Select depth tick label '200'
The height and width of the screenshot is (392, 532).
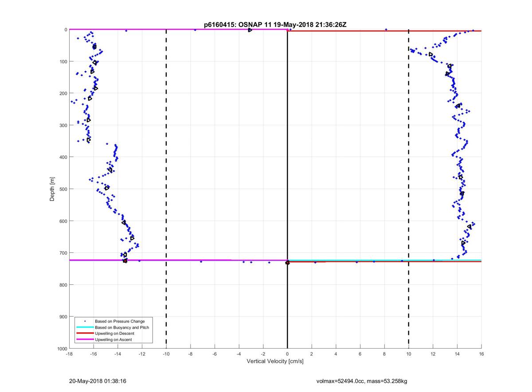click(63, 93)
